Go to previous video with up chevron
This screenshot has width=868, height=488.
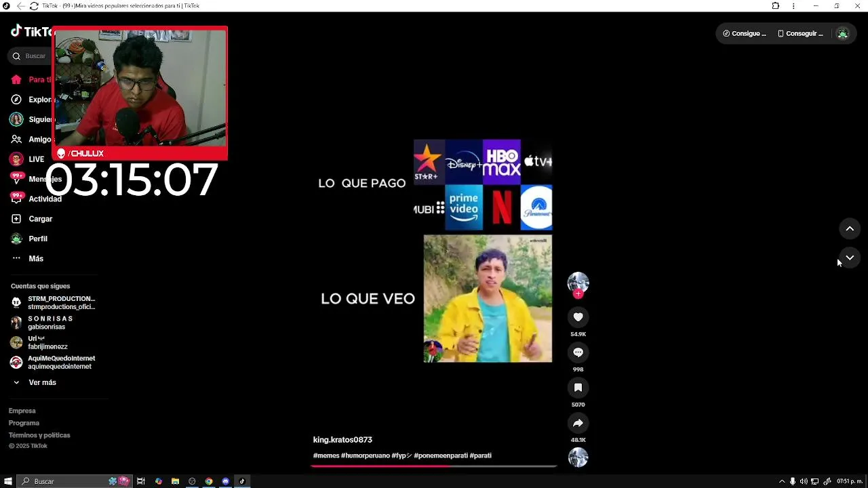850,228
